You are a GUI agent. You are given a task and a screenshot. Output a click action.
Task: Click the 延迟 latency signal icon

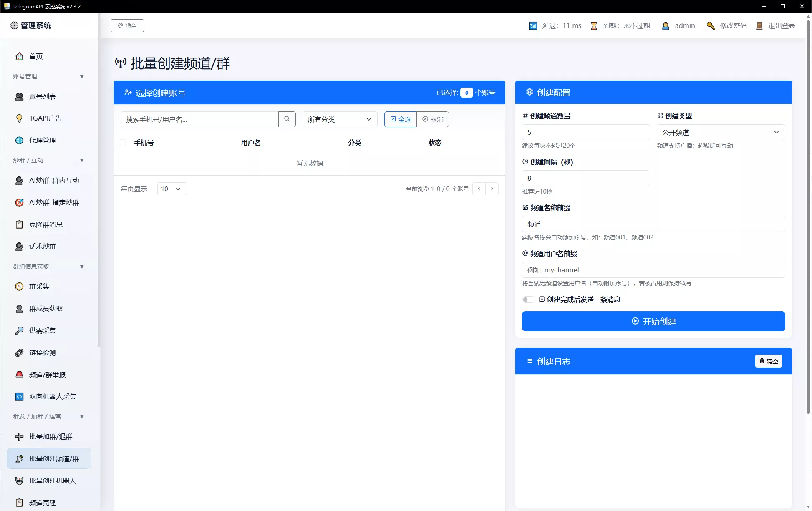tap(533, 26)
